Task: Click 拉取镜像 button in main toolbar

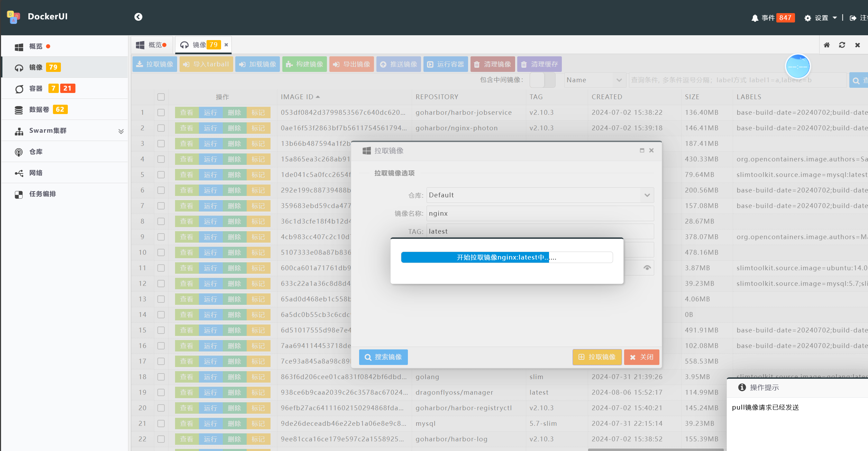Action: coord(155,64)
